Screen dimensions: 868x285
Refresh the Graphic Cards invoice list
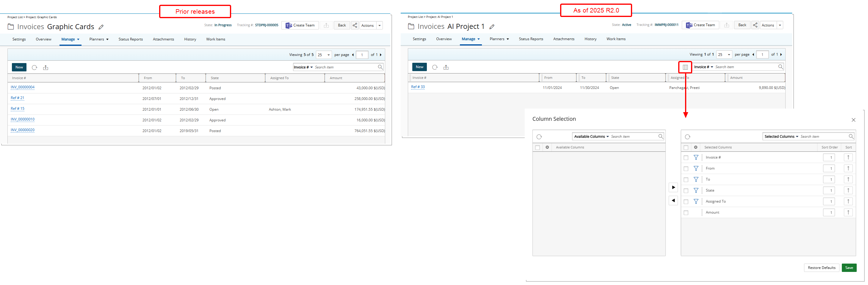click(35, 67)
